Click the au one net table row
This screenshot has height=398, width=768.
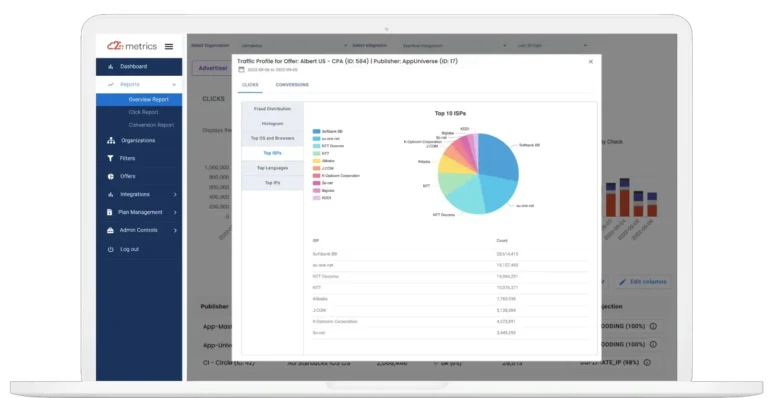pos(451,265)
